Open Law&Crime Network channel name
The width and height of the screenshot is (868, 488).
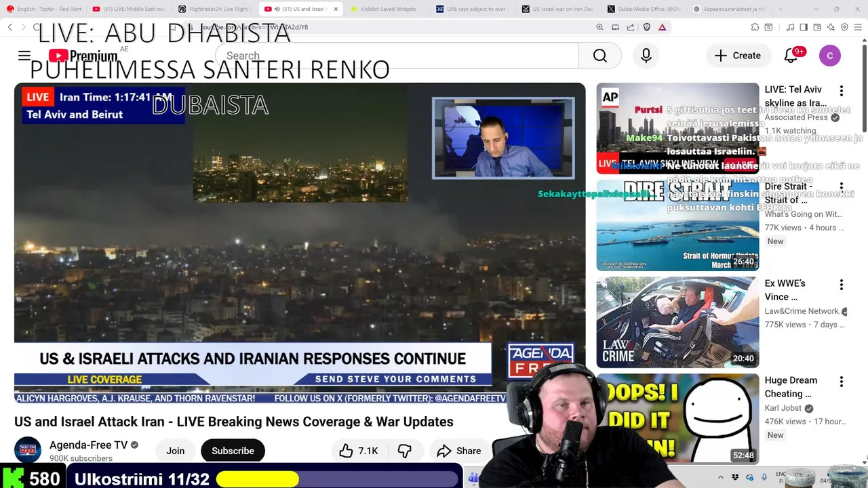(x=802, y=311)
